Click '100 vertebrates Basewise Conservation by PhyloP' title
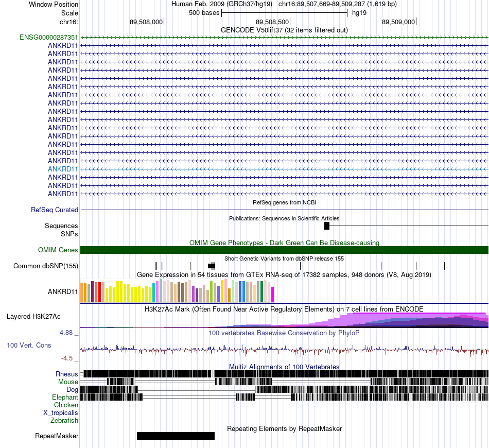The image size is (489, 448). tap(285, 333)
